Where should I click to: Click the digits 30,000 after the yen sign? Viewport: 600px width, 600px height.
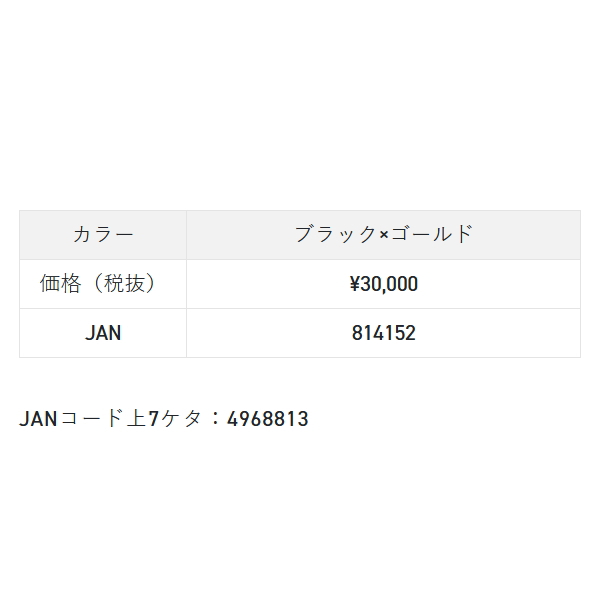(390, 284)
